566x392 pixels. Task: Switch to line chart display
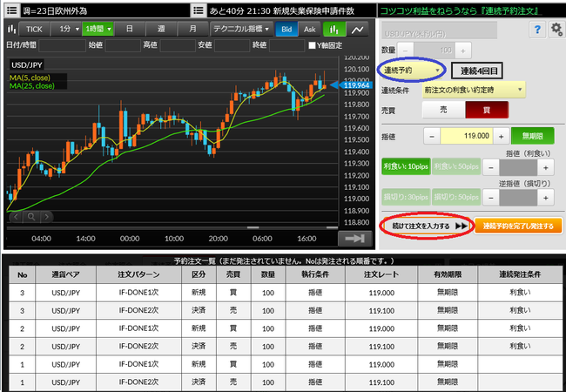[x=357, y=30]
